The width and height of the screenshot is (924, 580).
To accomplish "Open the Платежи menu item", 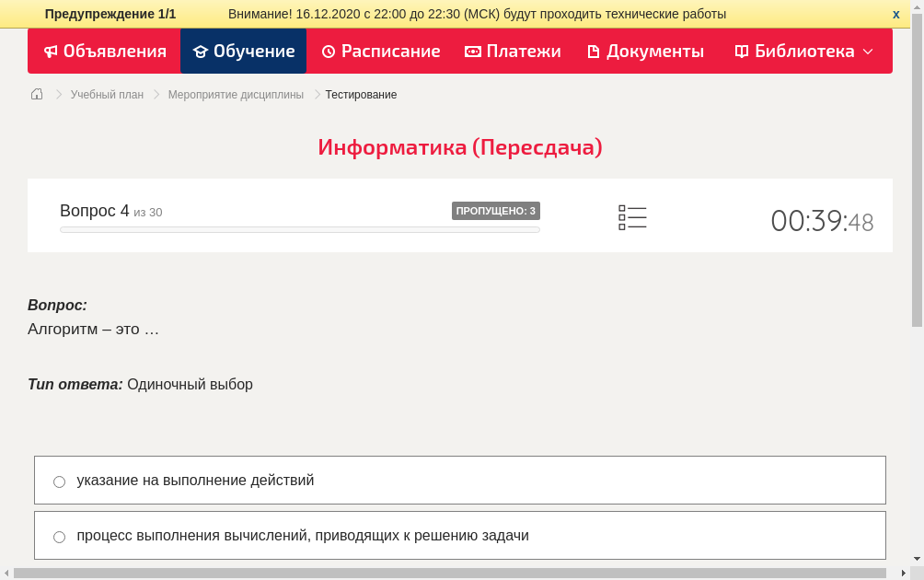I will pyautogui.click(x=513, y=52).
